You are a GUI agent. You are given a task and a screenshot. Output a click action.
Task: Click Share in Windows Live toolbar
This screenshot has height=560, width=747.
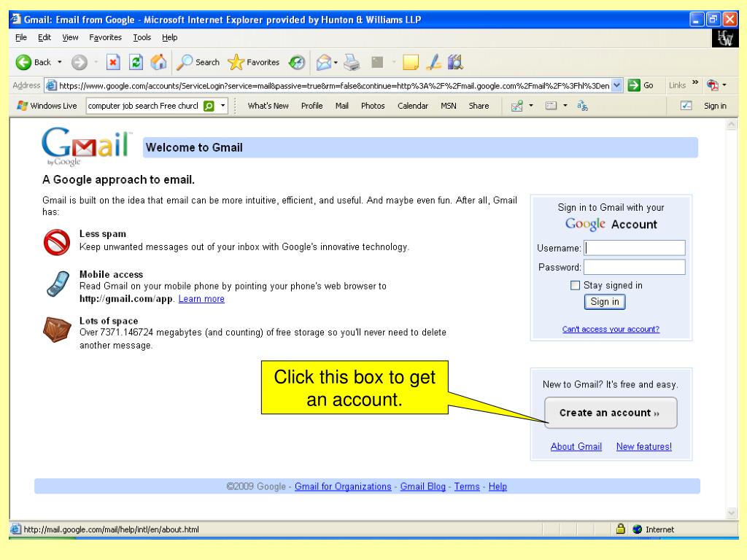pos(479,106)
